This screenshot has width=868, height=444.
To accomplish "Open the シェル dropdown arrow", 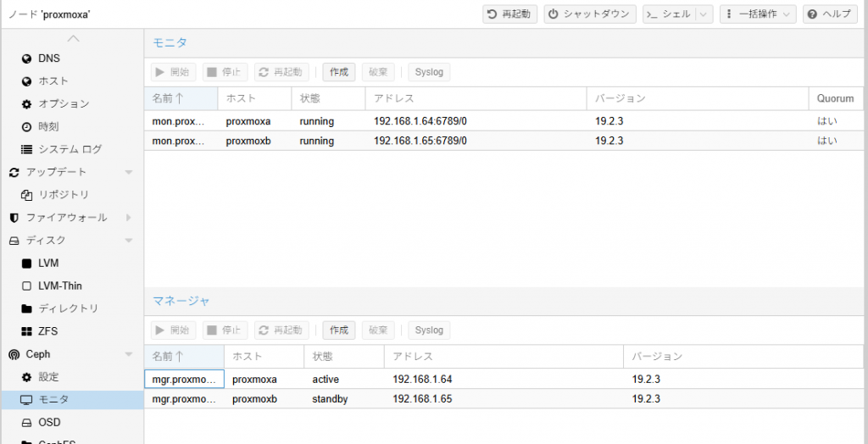I will point(704,14).
